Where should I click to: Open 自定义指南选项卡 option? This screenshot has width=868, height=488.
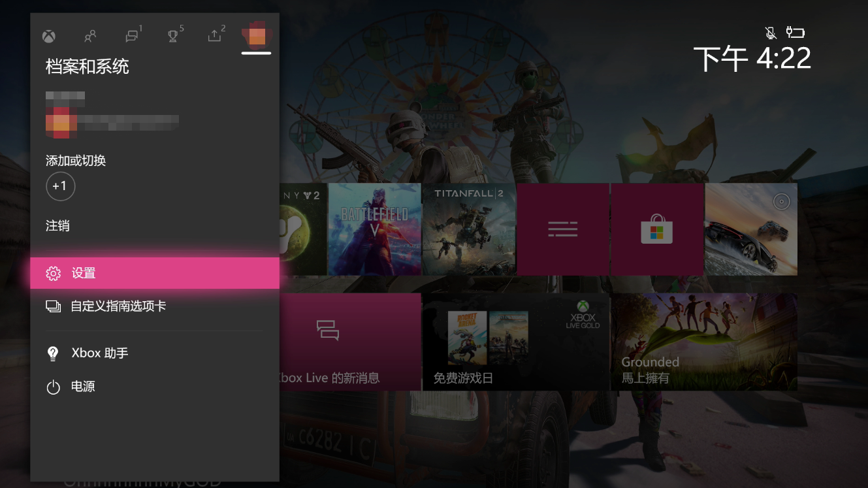[x=155, y=306]
